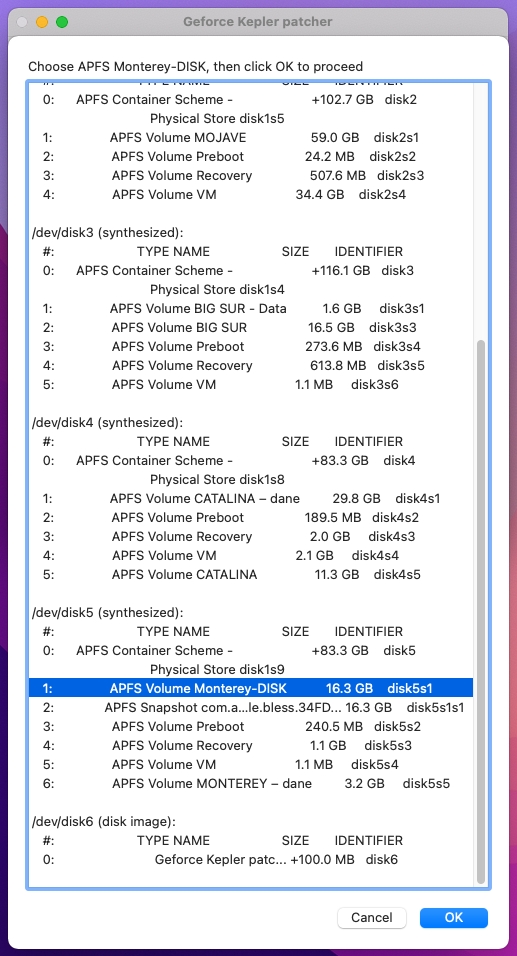
Task: Select the BIG SUR - Data volume row
Action: [x=251, y=309]
